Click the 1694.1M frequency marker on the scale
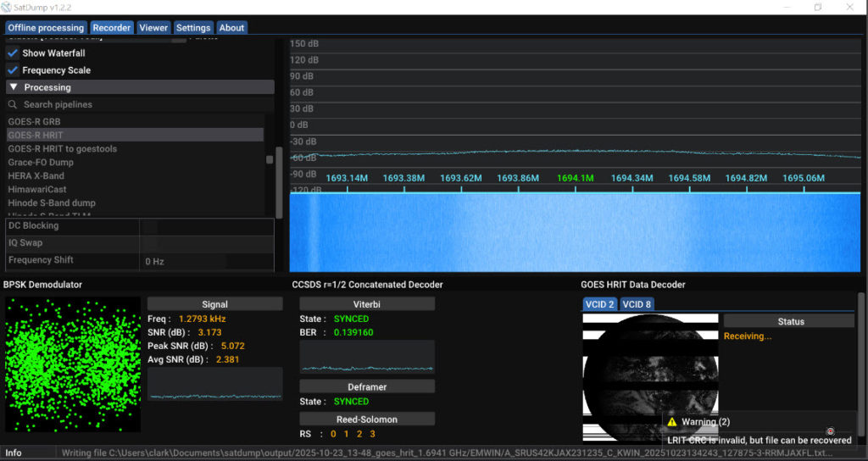The image size is (868, 461). (575, 179)
